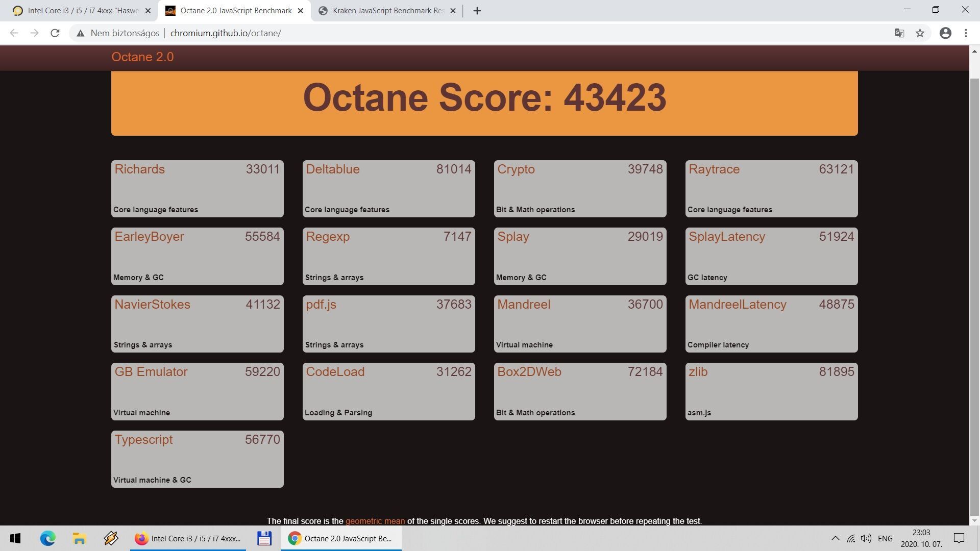This screenshot has width=980, height=551.
Task: Open a new browser tab
Action: point(477,11)
